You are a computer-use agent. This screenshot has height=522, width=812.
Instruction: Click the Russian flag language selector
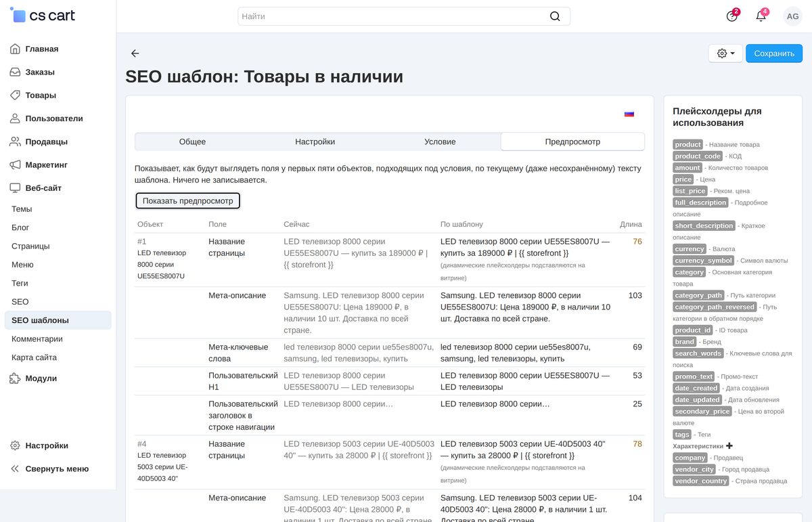click(629, 114)
